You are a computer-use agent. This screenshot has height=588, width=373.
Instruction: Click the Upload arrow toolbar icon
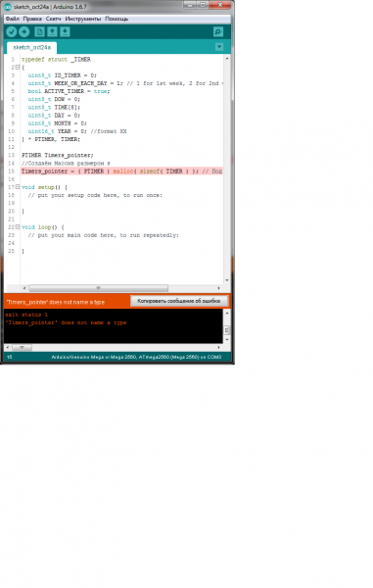pos(24,32)
